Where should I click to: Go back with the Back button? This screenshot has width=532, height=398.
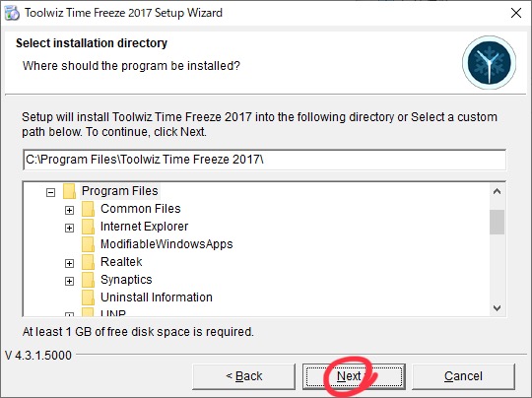243,376
